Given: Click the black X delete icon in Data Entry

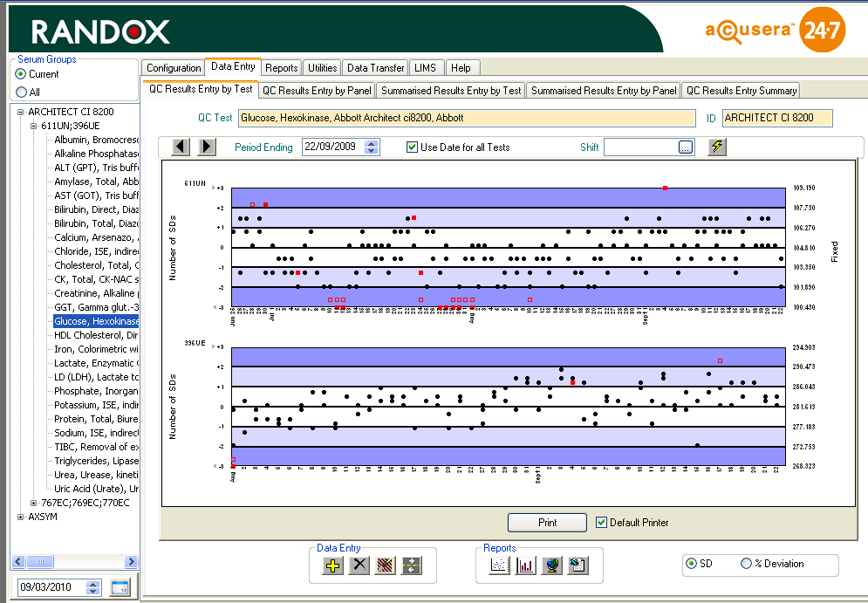Looking at the screenshot, I should [359, 565].
